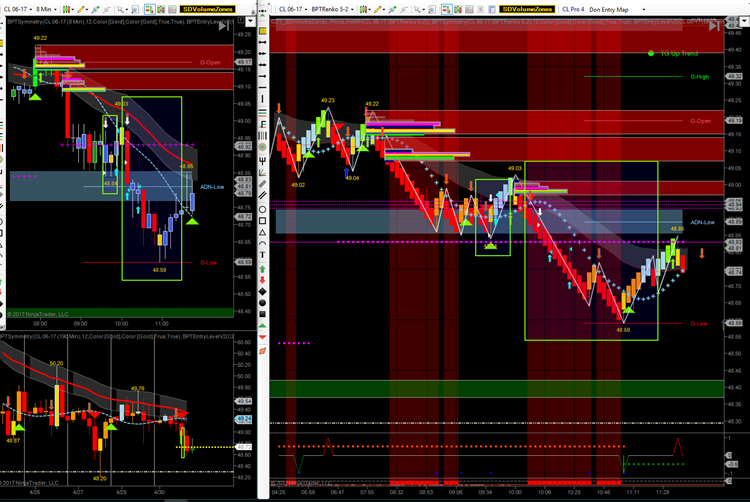Select the circular target drawing tool
Screen dimensions: 750x502
[263, 147]
